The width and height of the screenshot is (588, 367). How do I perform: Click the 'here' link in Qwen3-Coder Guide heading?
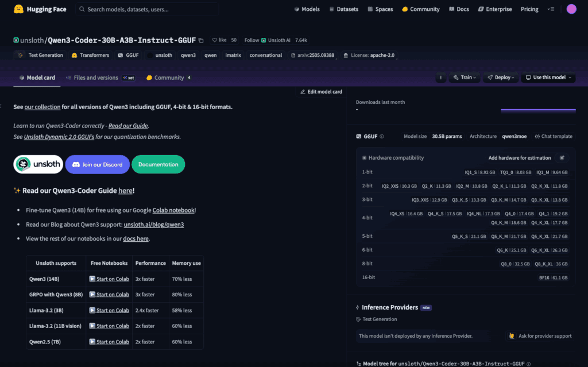125,191
